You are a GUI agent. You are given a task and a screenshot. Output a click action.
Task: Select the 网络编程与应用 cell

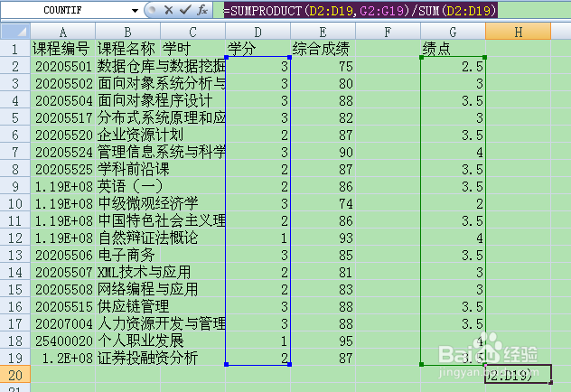(x=127, y=289)
